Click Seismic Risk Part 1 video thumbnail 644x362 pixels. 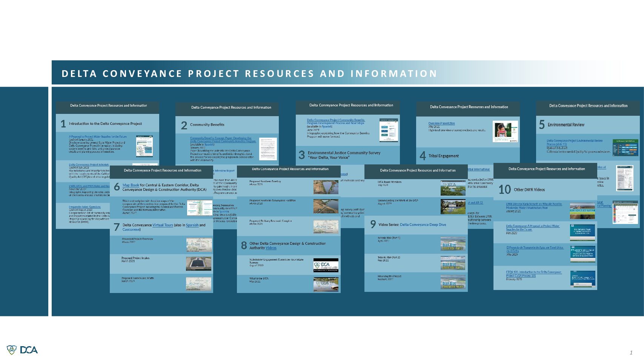tap(453, 244)
